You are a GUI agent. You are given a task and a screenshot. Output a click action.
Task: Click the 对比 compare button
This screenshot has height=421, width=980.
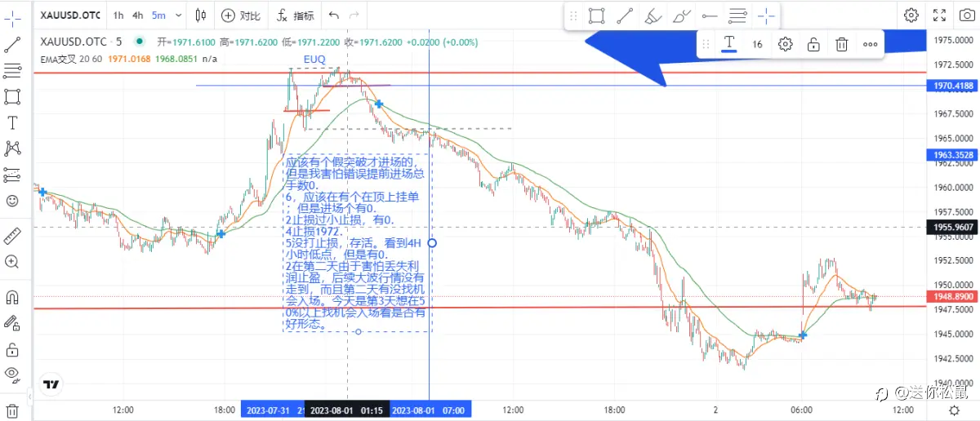[242, 16]
